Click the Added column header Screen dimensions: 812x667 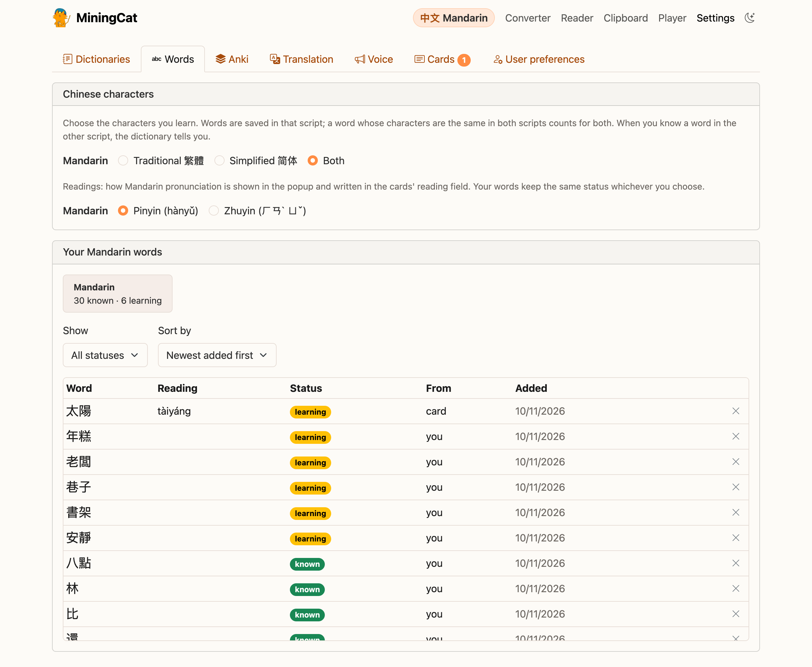(x=531, y=388)
